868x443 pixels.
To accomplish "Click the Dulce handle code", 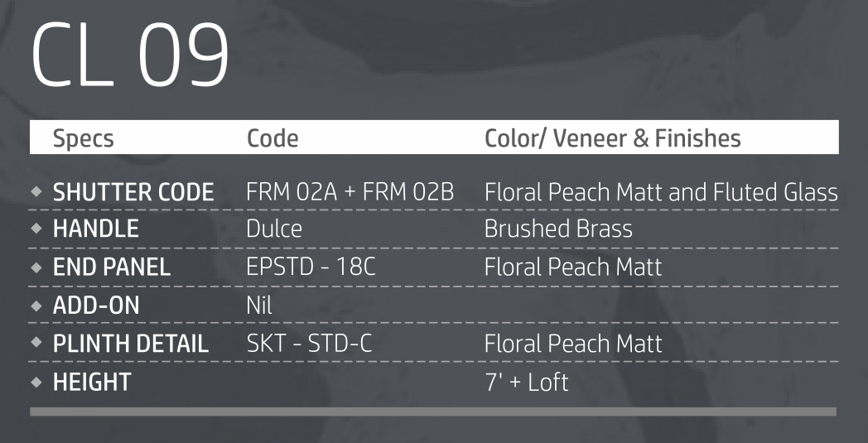I will click(x=274, y=229).
